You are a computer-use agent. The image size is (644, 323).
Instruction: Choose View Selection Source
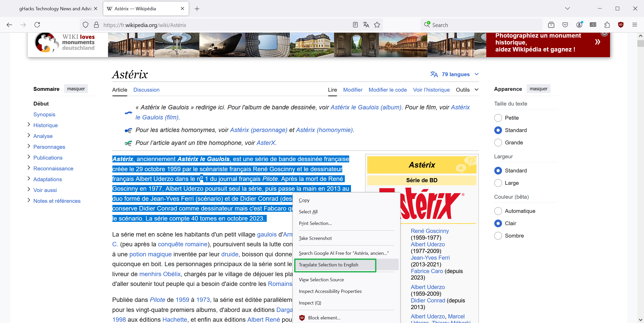[x=346, y=280]
